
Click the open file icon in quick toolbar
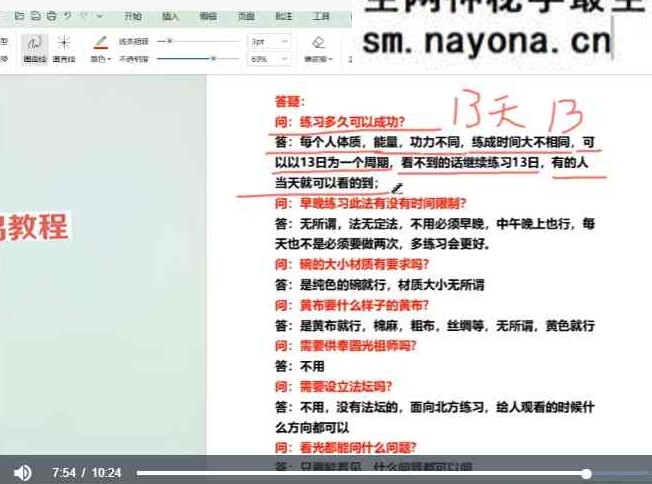[19, 16]
